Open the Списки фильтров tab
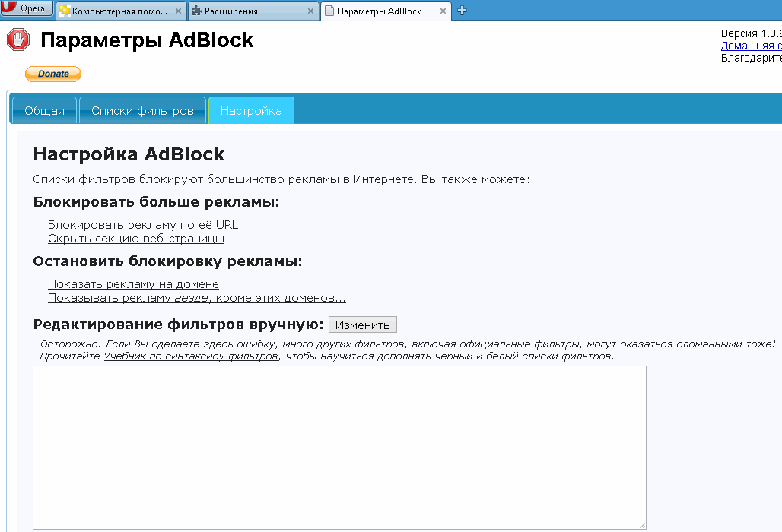 (x=142, y=111)
